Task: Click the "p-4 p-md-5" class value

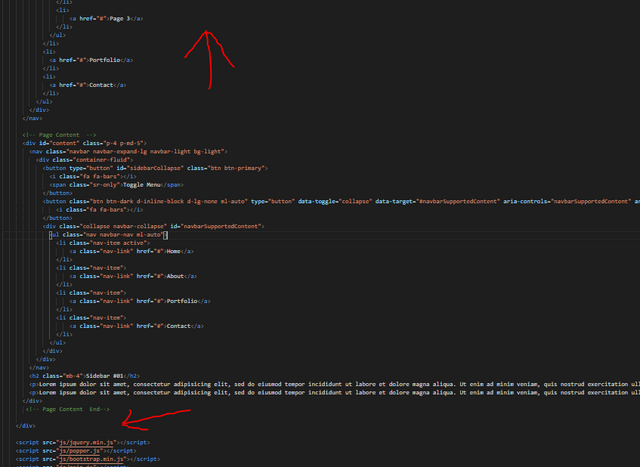Action: coord(124,143)
